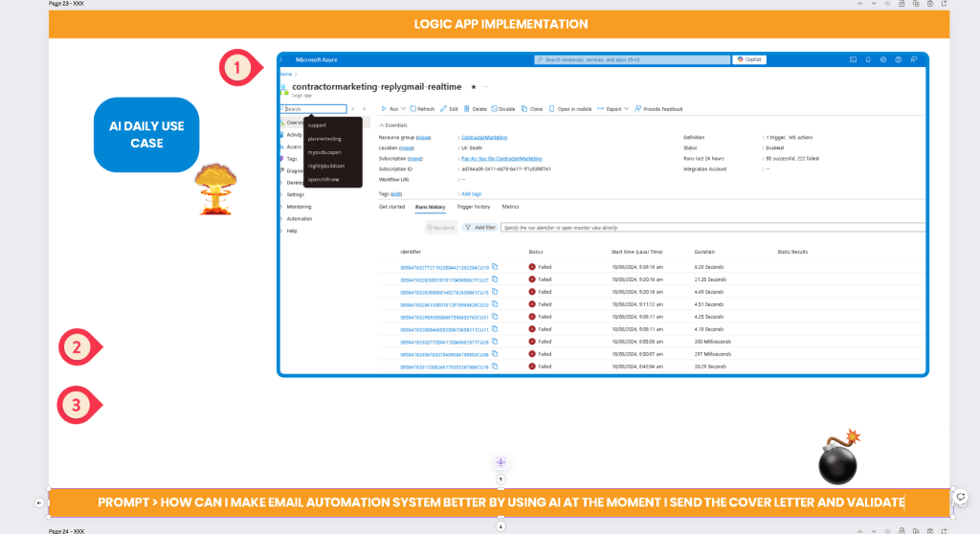
Task: Open the Azure Cloud Shell icon
Action: 853,60
